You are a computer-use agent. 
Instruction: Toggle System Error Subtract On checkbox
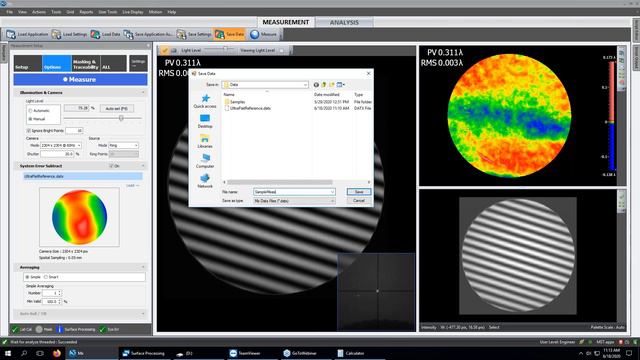coord(111,166)
